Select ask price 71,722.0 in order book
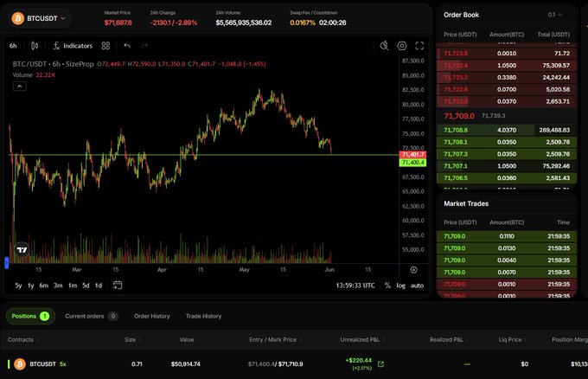The height and width of the screenshot is (379, 588). pyautogui.click(x=456, y=101)
